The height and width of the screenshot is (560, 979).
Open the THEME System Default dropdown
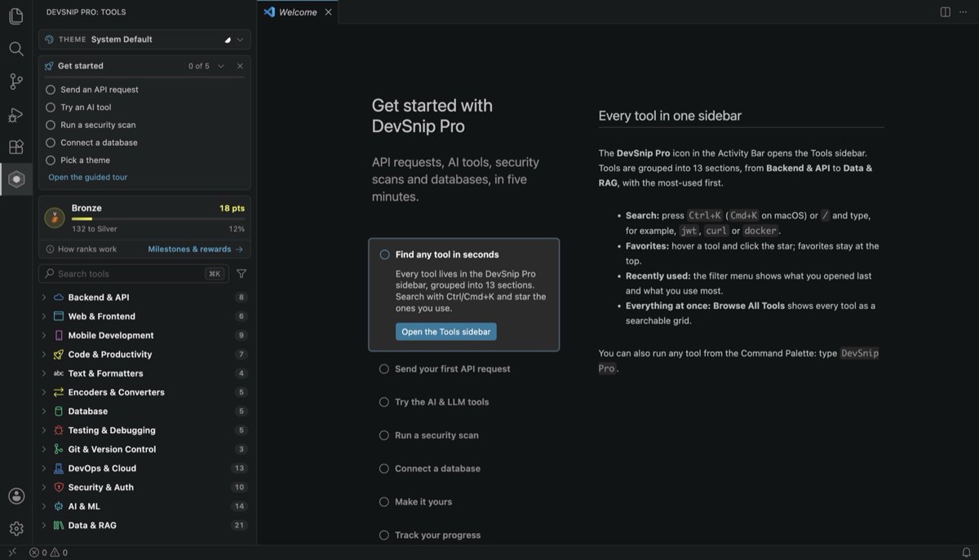144,39
